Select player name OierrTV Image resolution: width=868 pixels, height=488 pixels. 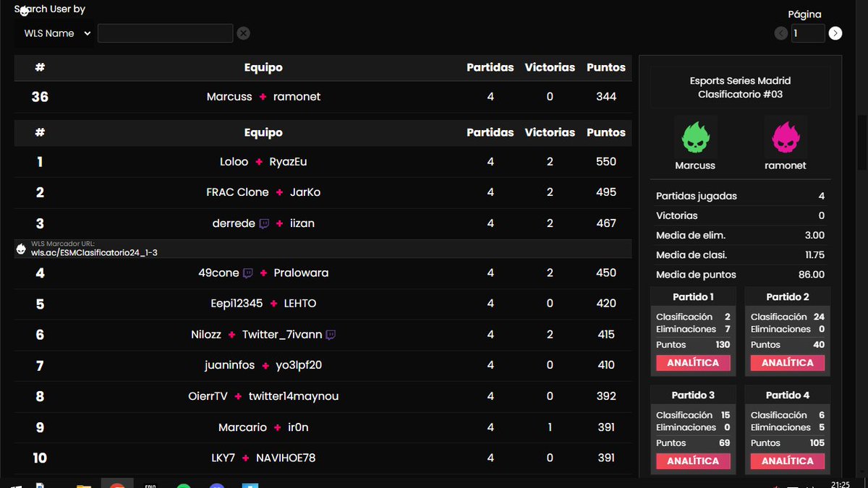tap(208, 396)
